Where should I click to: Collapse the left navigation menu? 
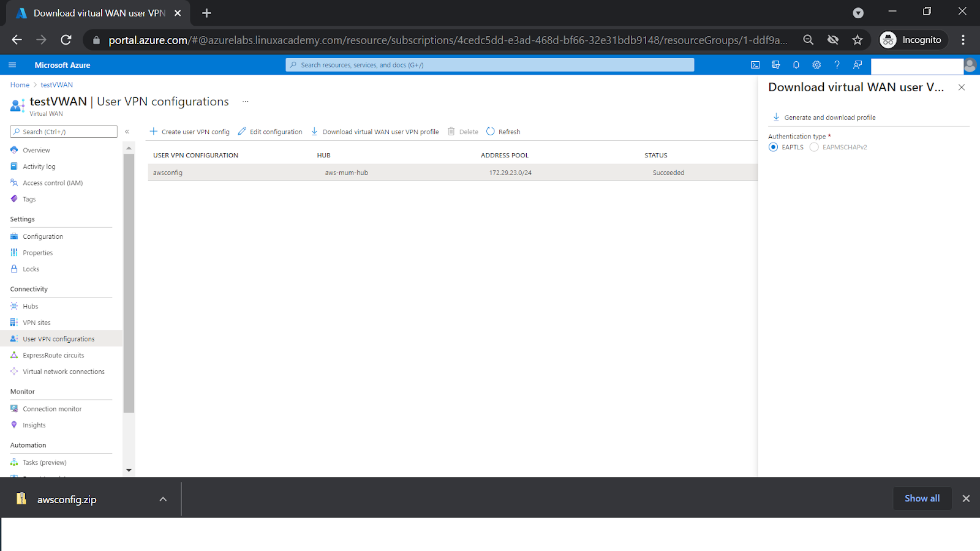click(127, 132)
